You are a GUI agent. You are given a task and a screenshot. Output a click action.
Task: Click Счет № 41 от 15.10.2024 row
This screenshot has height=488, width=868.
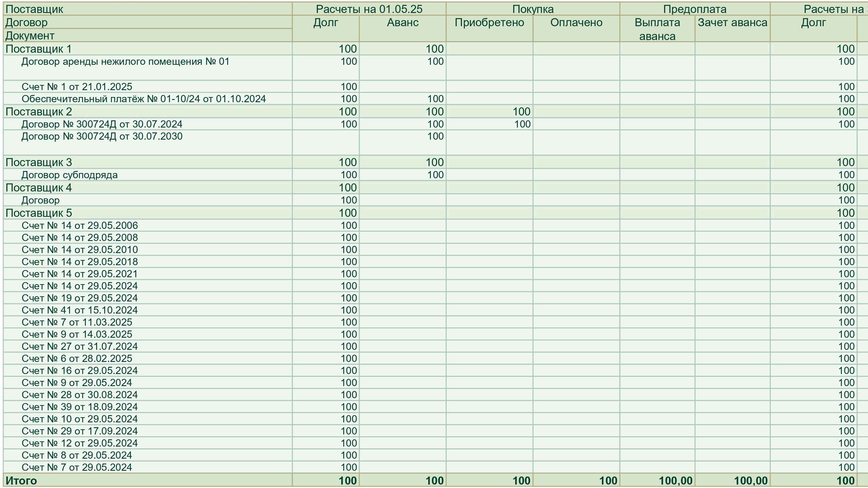pos(79,310)
